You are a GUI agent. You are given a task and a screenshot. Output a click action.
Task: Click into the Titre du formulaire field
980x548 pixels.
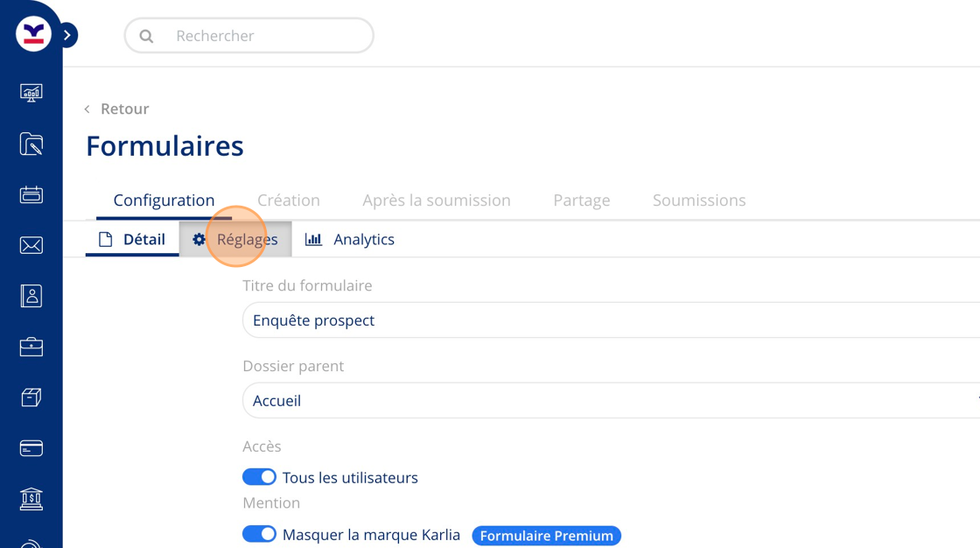[x=612, y=320]
